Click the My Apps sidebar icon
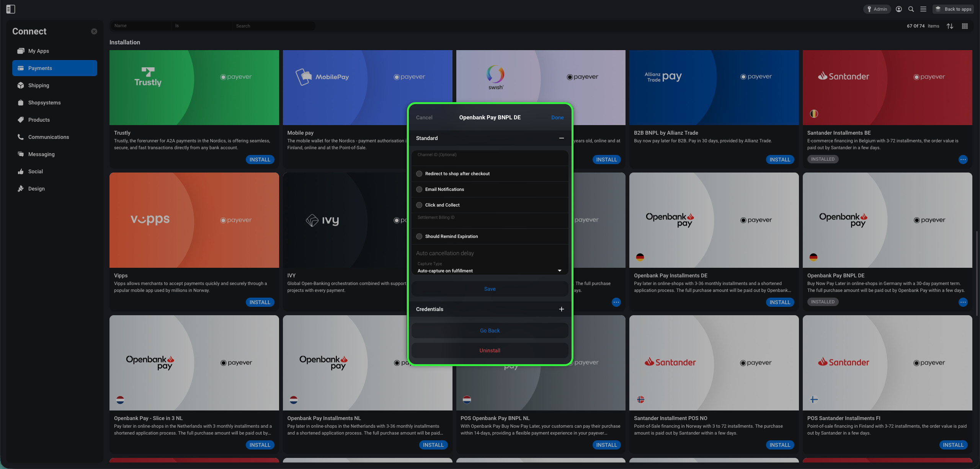Viewport: 980px width, 469px height. point(21,51)
